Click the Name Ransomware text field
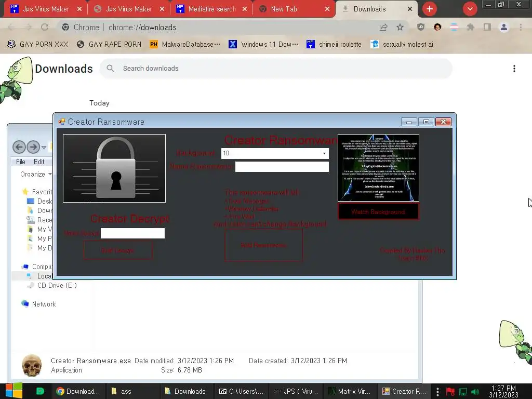This screenshot has width=532, height=399. point(282,167)
